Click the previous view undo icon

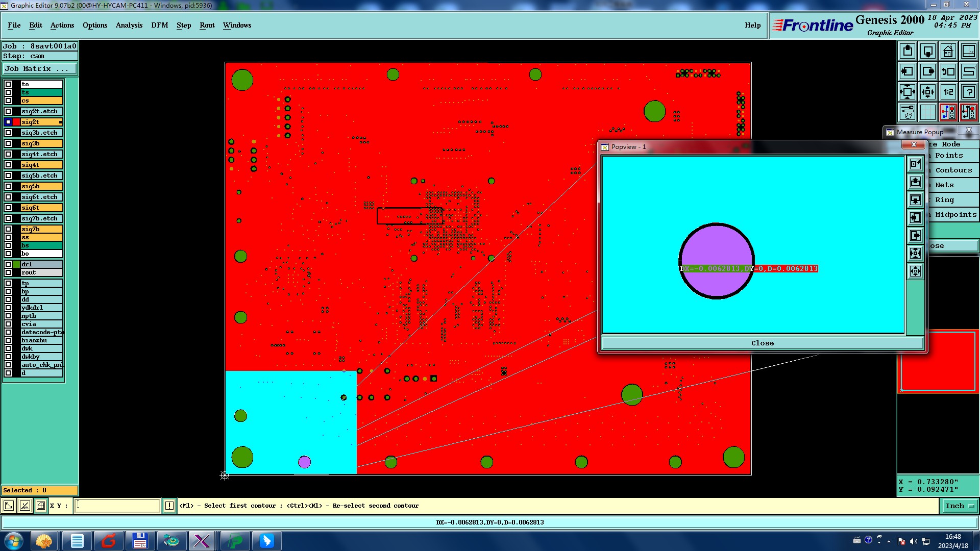(948, 72)
